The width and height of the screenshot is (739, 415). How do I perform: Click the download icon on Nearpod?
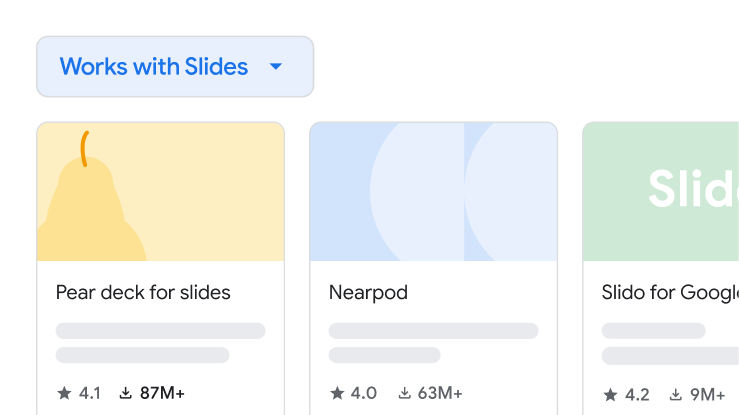coord(403,393)
